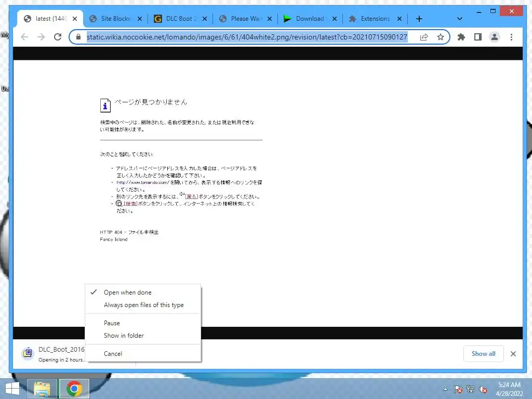Click the muted volume tray icon
Screen dimensions: 532x399
click(x=483, y=389)
